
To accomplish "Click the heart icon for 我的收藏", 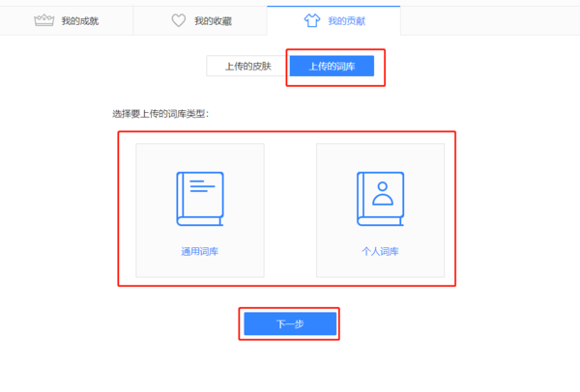I will tap(178, 20).
